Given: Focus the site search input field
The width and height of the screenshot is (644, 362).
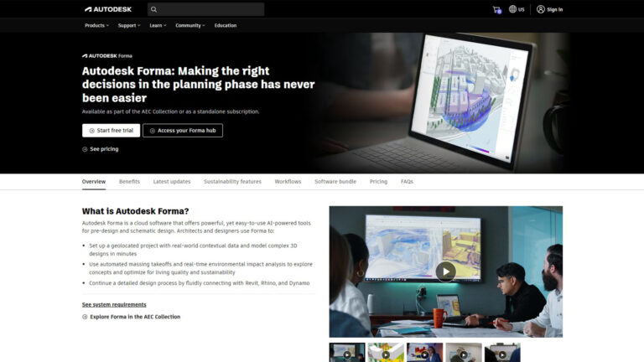Looking at the screenshot, I should 205,9.
